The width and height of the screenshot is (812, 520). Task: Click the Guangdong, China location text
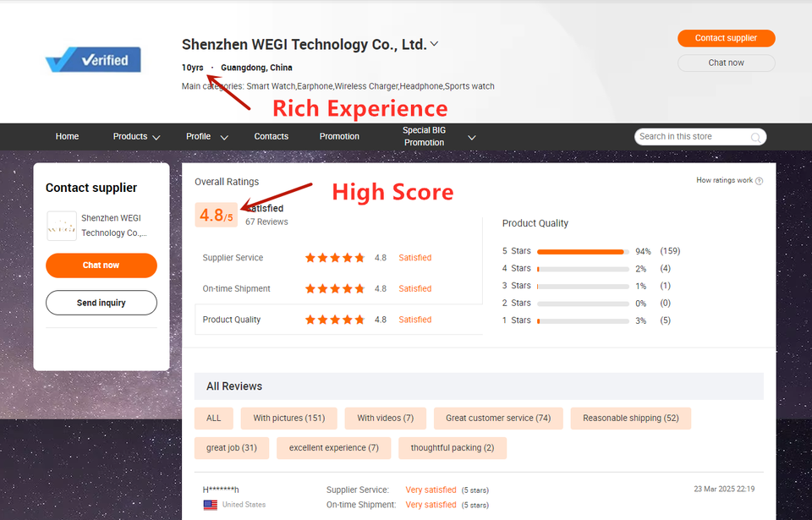point(256,68)
